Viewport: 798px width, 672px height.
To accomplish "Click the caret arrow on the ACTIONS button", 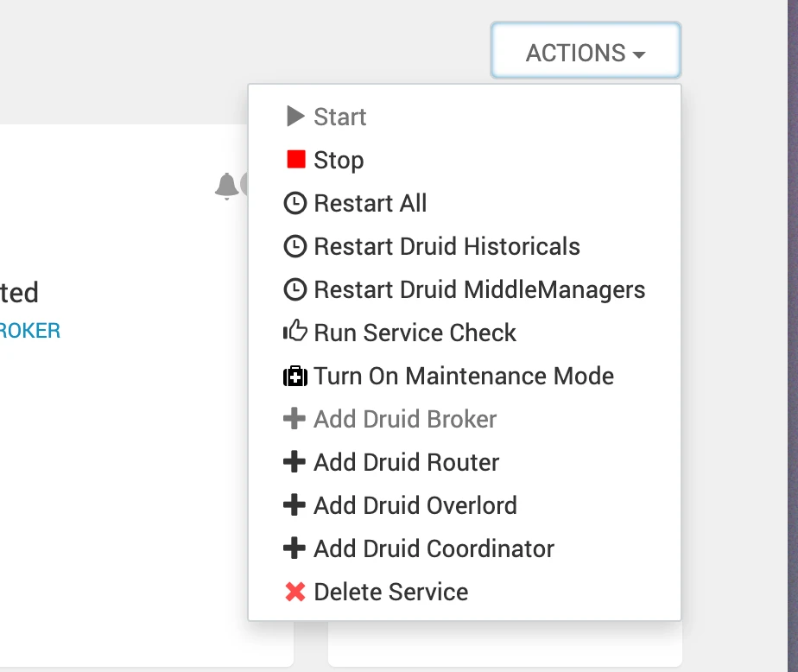I will [x=639, y=54].
